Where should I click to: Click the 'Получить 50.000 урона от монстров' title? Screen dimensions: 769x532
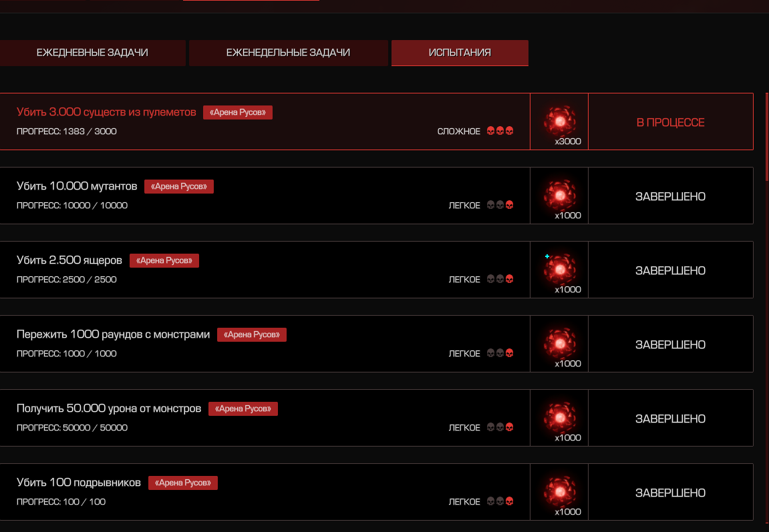109,409
